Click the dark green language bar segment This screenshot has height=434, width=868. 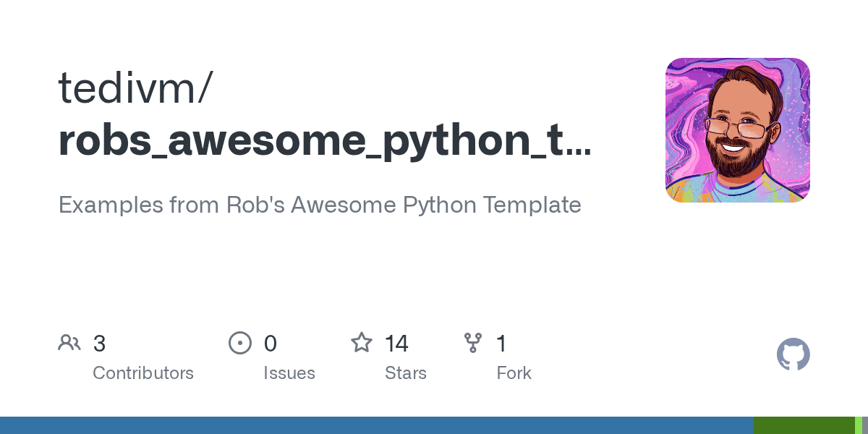click(804, 425)
